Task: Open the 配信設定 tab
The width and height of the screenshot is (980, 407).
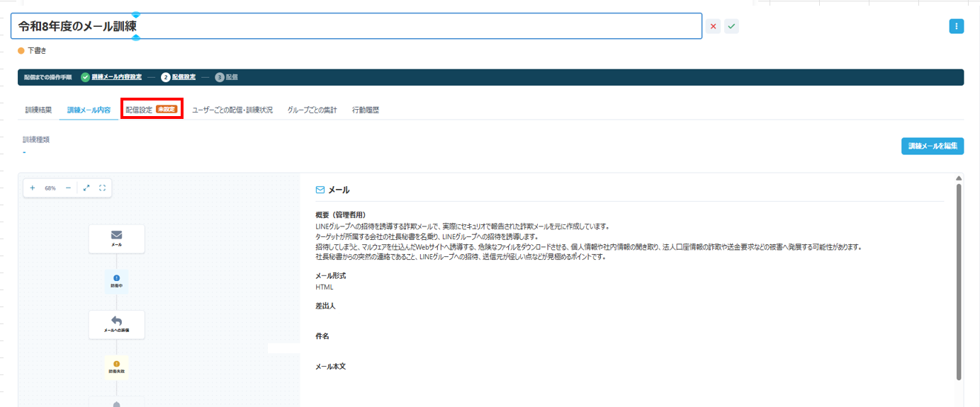Action: (x=151, y=110)
